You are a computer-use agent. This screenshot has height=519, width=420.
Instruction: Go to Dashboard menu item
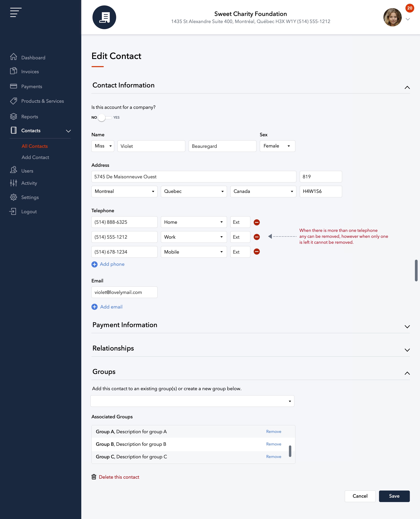[33, 58]
